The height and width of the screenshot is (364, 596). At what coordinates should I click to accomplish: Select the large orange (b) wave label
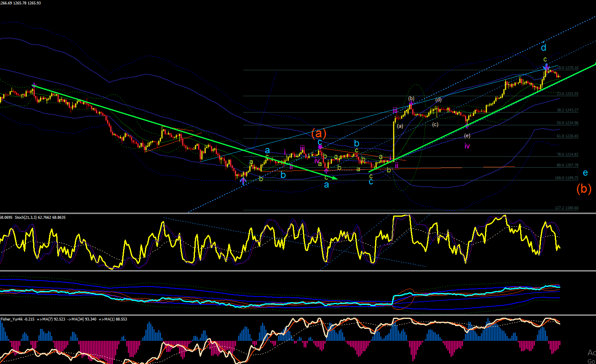(x=584, y=188)
